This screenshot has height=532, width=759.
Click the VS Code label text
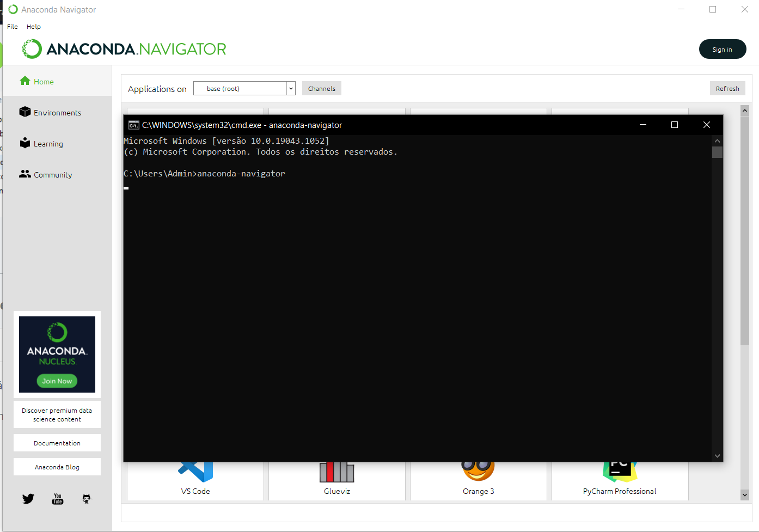click(x=195, y=491)
